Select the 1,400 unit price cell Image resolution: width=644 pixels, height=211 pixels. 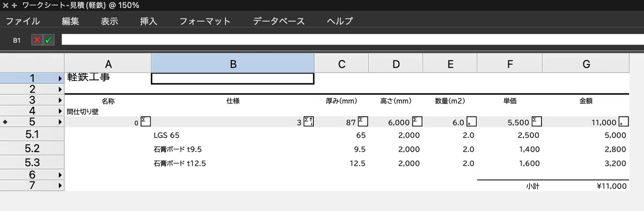point(509,149)
